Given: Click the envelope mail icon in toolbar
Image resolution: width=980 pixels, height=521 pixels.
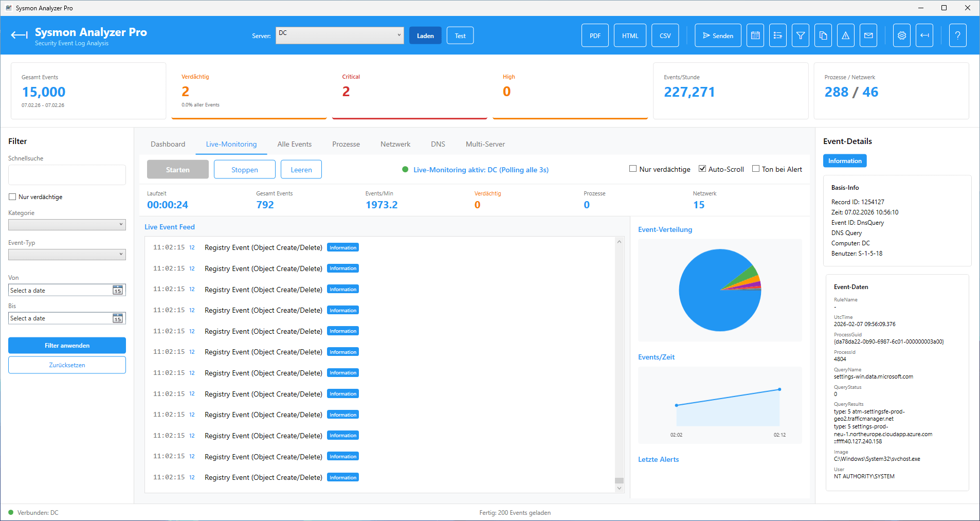Looking at the screenshot, I should pos(868,35).
